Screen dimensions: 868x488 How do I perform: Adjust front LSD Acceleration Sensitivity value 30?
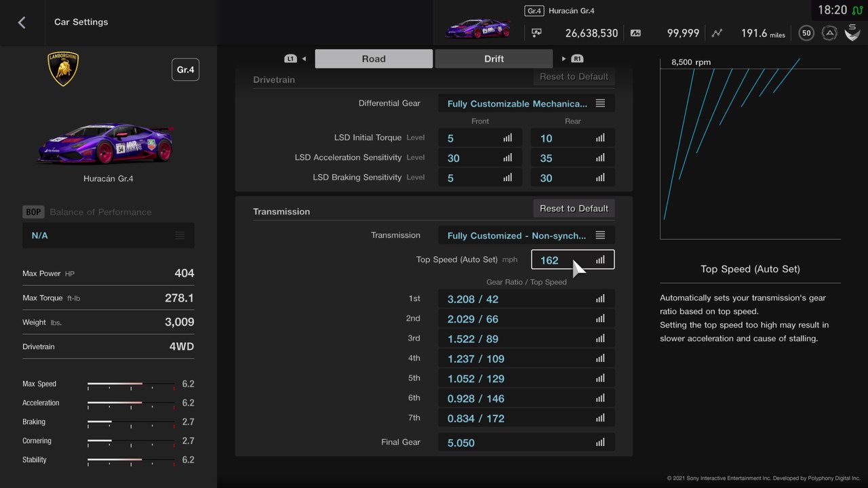pyautogui.click(x=480, y=158)
